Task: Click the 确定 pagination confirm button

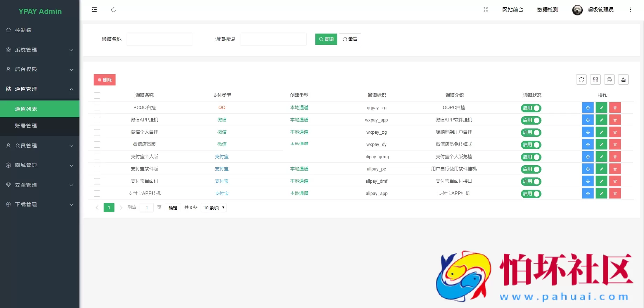Action: 173,208
